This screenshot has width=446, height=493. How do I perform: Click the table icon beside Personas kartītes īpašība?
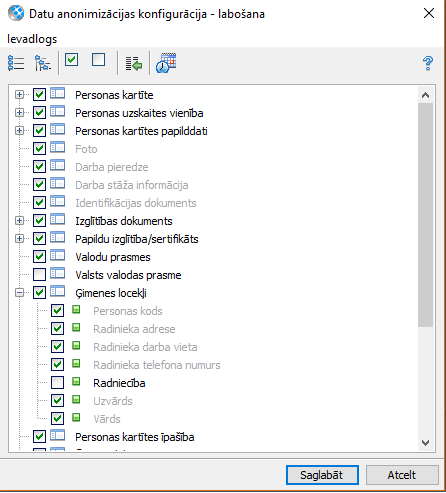[x=58, y=435]
